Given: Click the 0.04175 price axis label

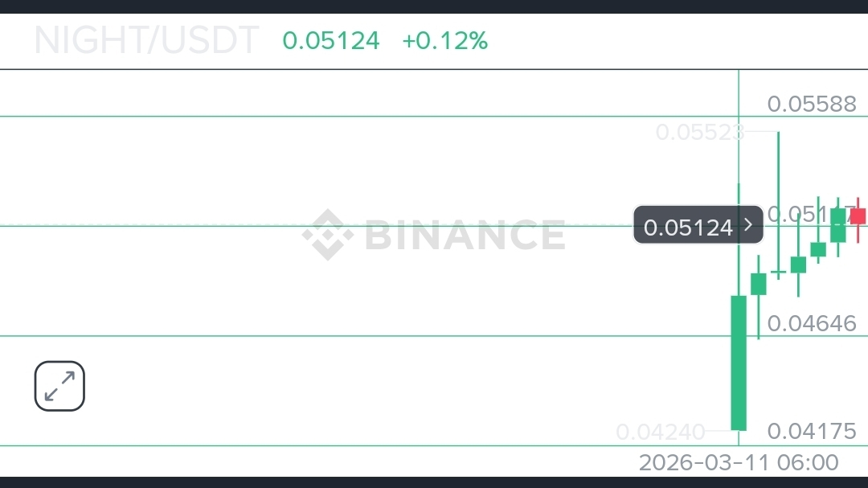Looking at the screenshot, I should coord(812,431).
